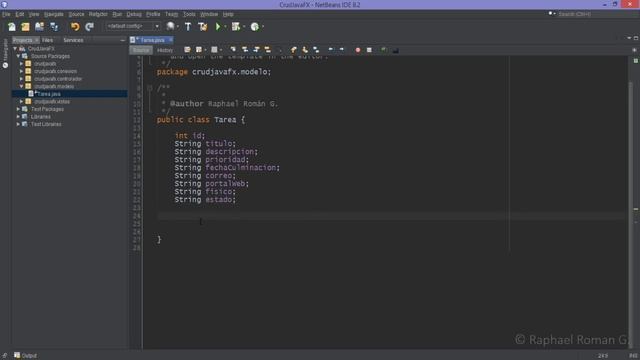Expand the crudjavafx.vistas package
The image size is (640, 360).
(x=22, y=101)
